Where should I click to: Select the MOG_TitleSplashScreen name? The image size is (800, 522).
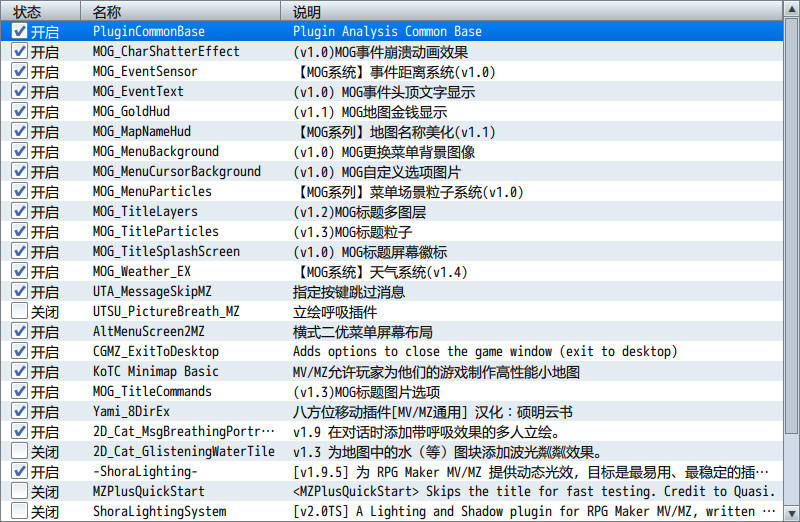pos(166,252)
